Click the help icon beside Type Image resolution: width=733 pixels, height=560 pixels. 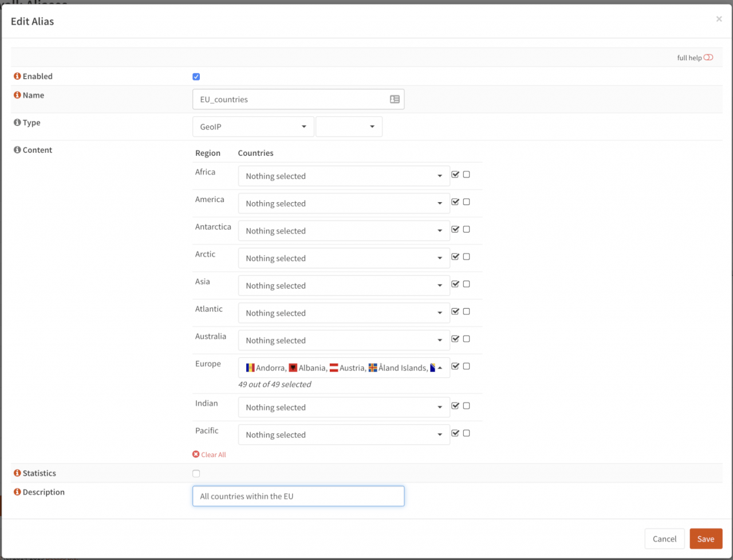coord(17,123)
